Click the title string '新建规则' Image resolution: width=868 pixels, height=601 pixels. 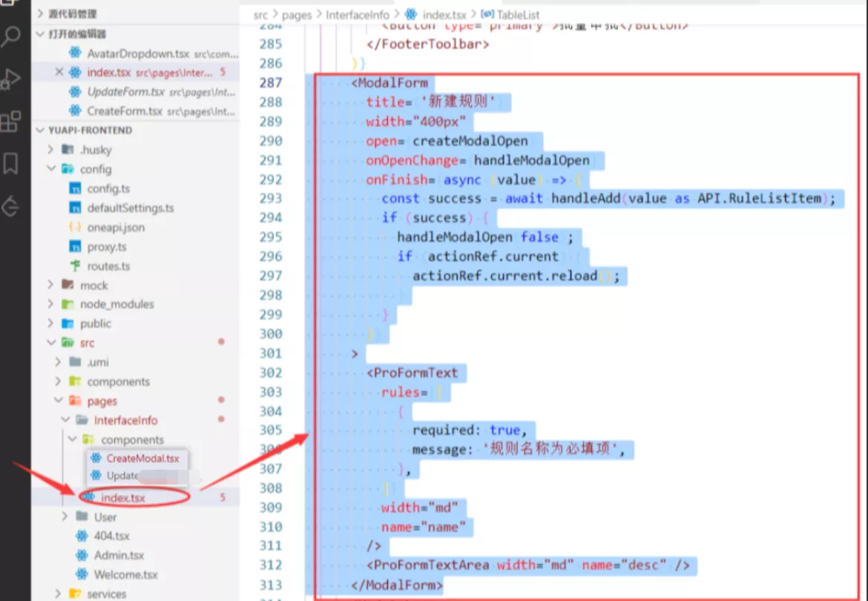[458, 101]
